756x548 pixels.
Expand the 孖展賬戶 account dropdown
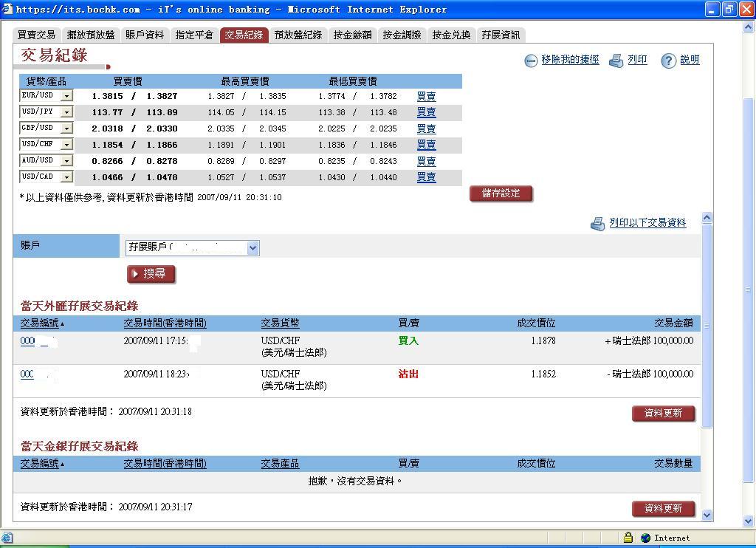coord(253,248)
